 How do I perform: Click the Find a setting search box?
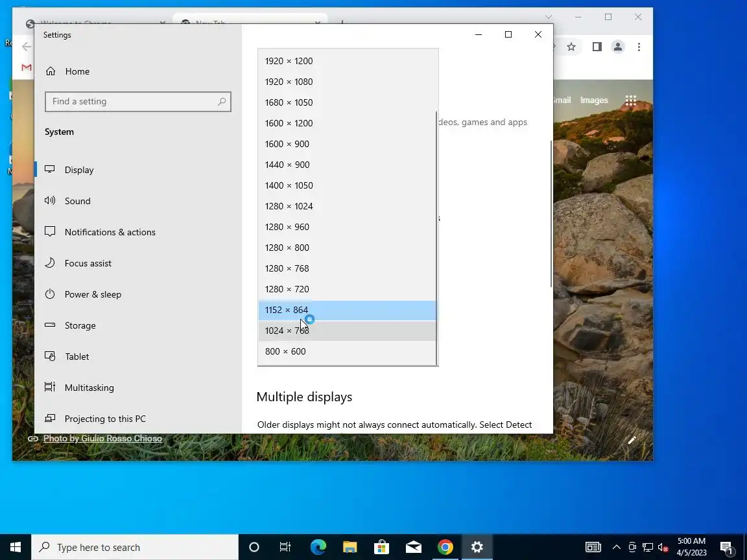138,101
